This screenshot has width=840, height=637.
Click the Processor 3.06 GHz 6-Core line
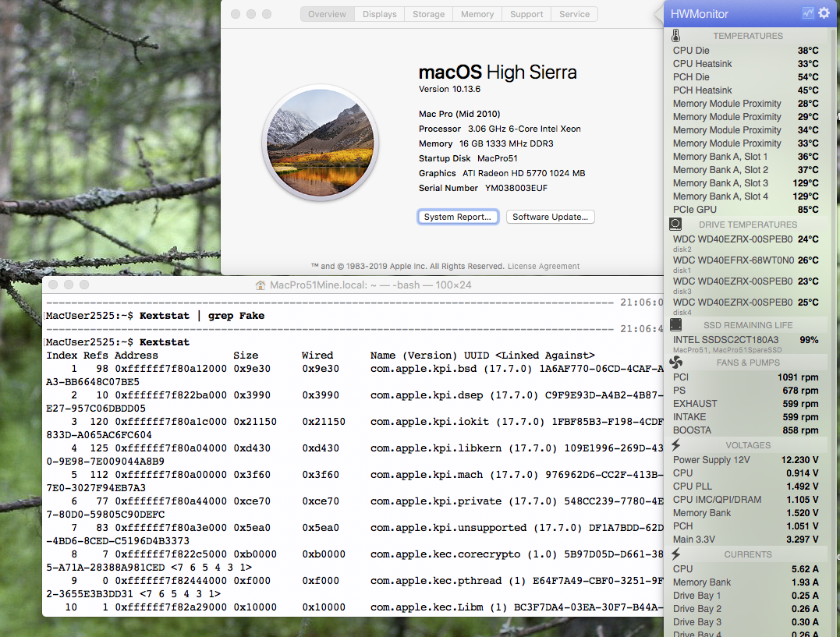point(499,129)
